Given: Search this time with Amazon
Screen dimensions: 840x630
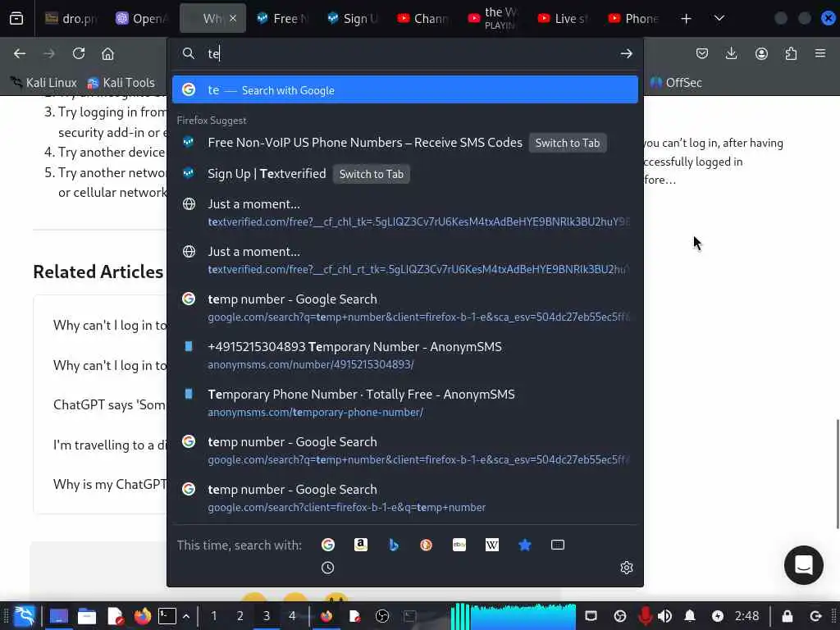Looking at the screenshot, I should click(x=361, y=545).
